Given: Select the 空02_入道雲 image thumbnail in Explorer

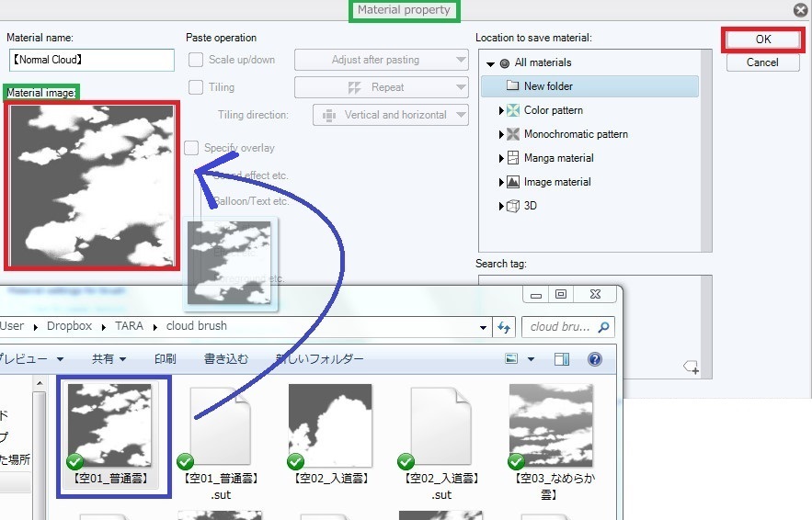Looking at the screenshot, I should (330, 425).
